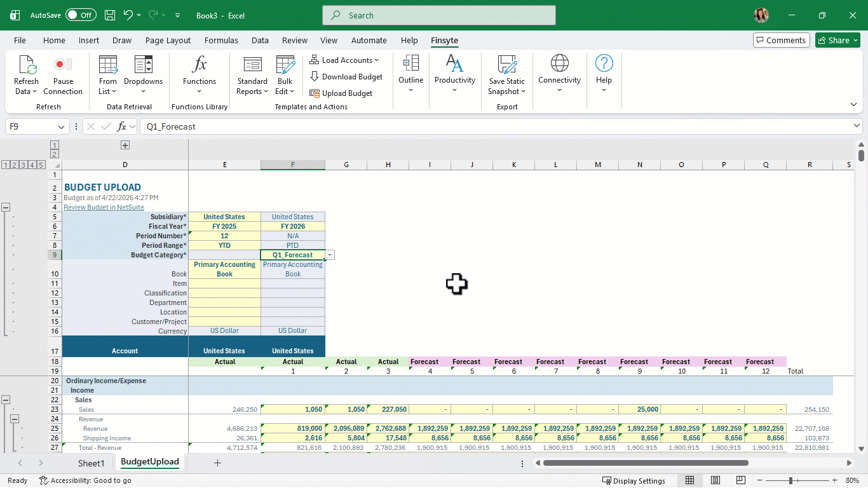Click Save Static Snapshot
Viewport: 868px width, 488px height.
click(506, 75)
